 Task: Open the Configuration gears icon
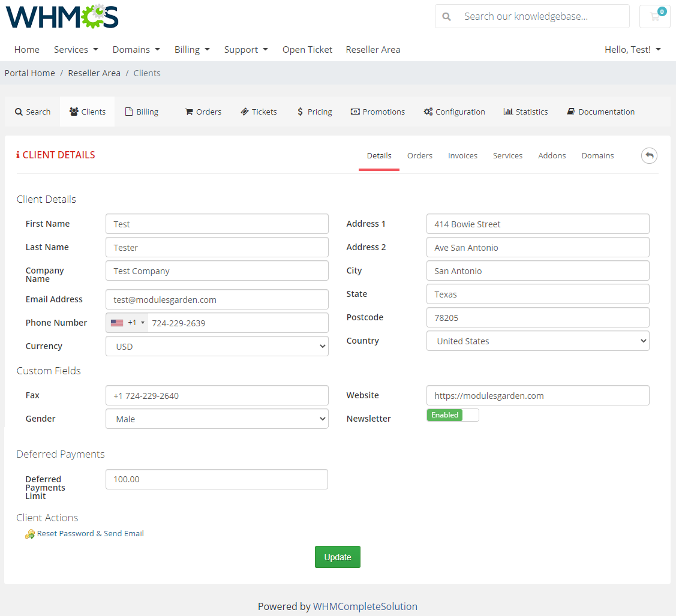pyautogui.click(x=454, y=112)
